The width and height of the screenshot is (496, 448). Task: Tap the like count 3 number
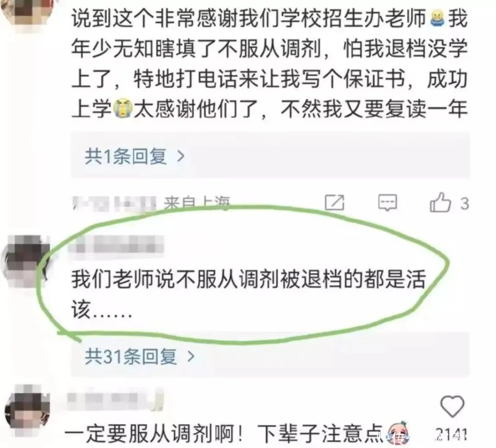(x=464, y=204)
